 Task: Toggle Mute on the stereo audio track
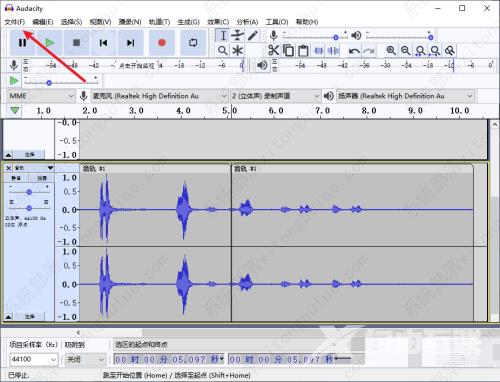pyautogui.click(x=16, y=178)
